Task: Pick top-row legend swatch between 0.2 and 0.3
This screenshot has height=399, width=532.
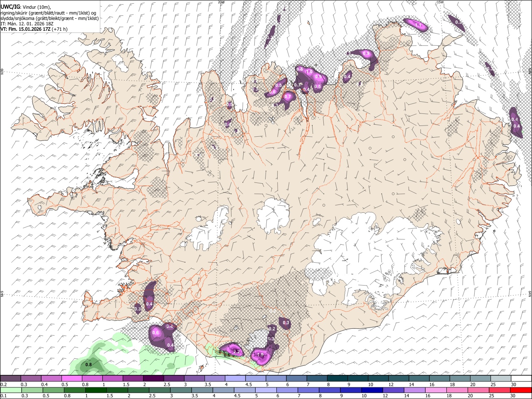Action: point(10,379)
